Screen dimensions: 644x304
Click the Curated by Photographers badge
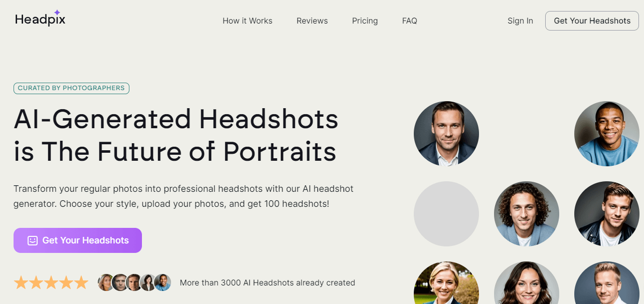(x=71, y=88)
